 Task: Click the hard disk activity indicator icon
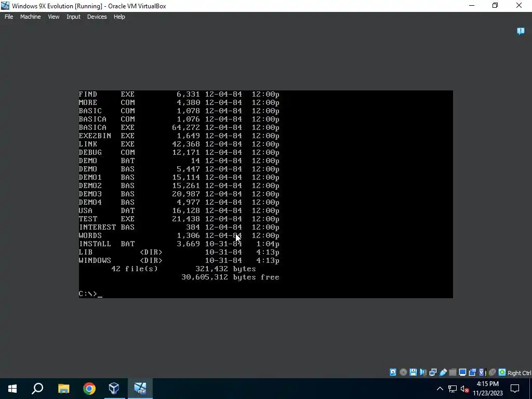[x=393, y=372]
